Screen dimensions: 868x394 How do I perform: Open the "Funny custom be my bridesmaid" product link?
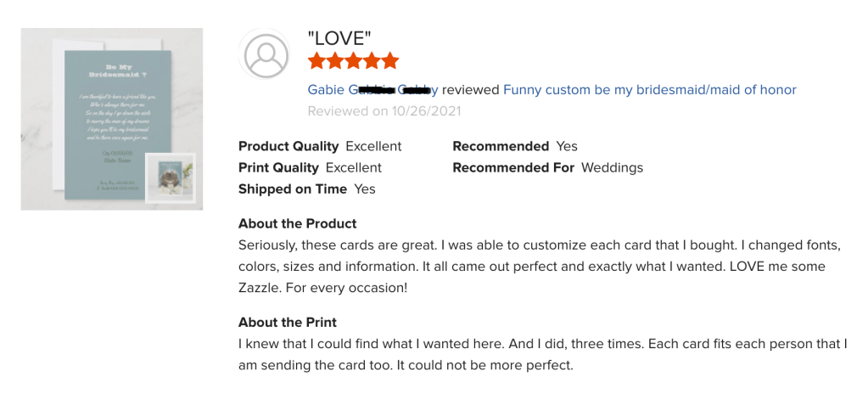coord(649,90)
